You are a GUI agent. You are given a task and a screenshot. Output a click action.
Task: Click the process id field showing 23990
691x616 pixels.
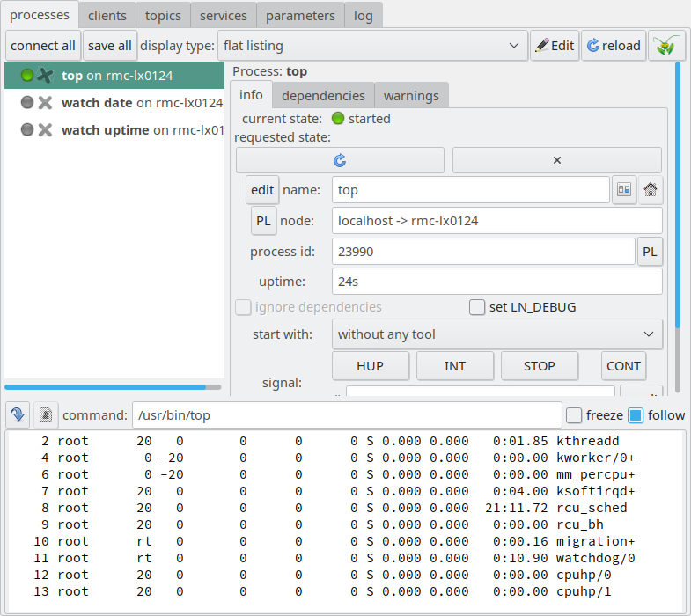(x=483, y=252)
